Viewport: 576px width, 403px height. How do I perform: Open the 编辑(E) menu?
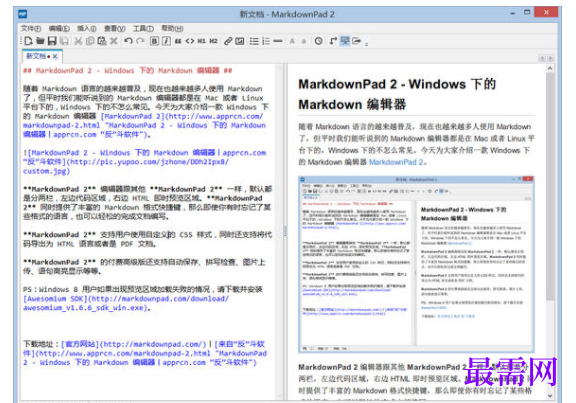pos(59,28)
